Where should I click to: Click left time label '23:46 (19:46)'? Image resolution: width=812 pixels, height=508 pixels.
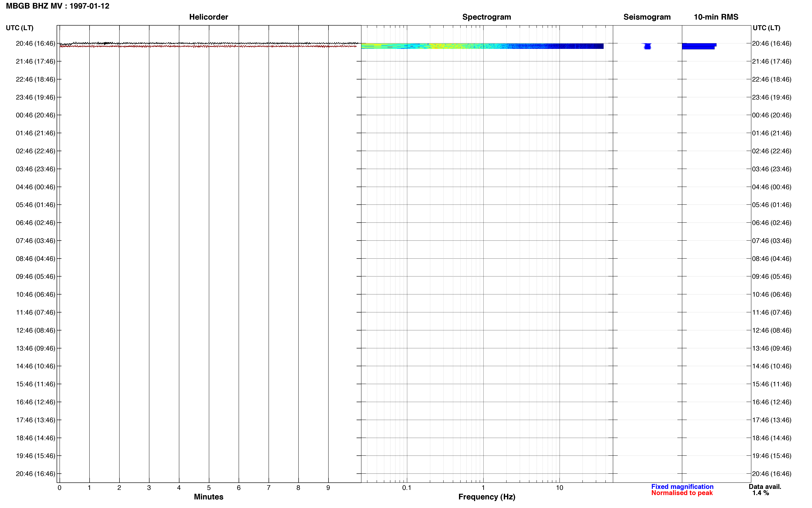36,97
